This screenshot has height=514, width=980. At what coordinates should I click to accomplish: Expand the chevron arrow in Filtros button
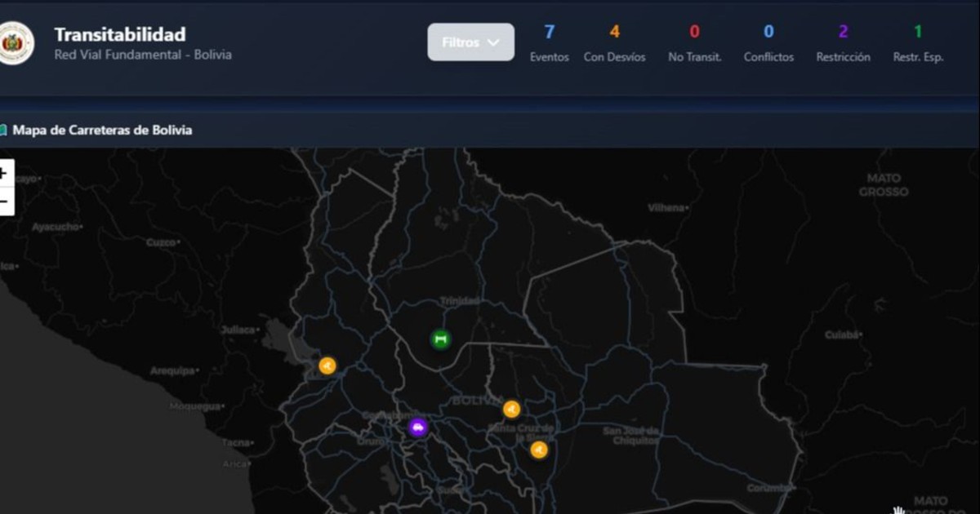[493, 42]
